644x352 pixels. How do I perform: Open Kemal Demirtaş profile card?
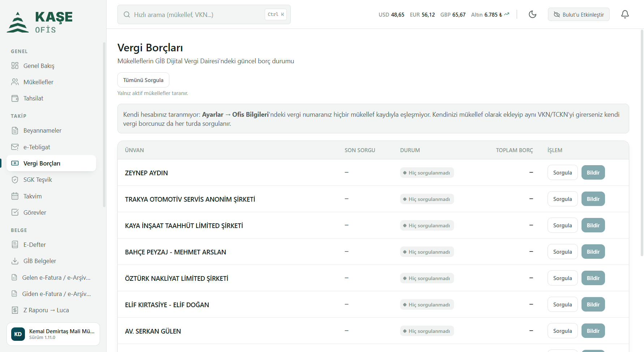click(x=53, y=334)
